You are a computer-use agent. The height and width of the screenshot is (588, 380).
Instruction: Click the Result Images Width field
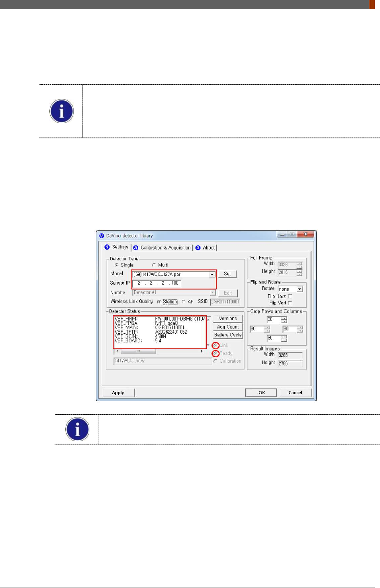pyautogui.click(x=290, y=355)
